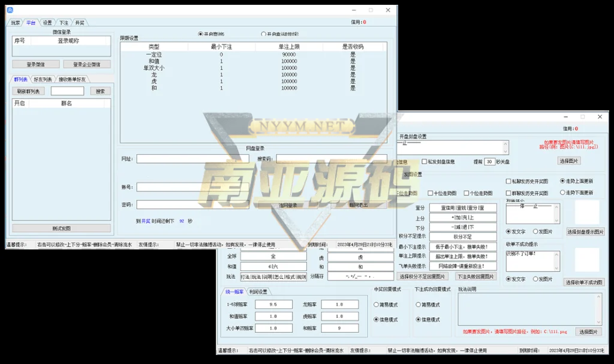This screenshot has height=364, width=614.
Task: Close the front settings window
Action: (600, 117)
